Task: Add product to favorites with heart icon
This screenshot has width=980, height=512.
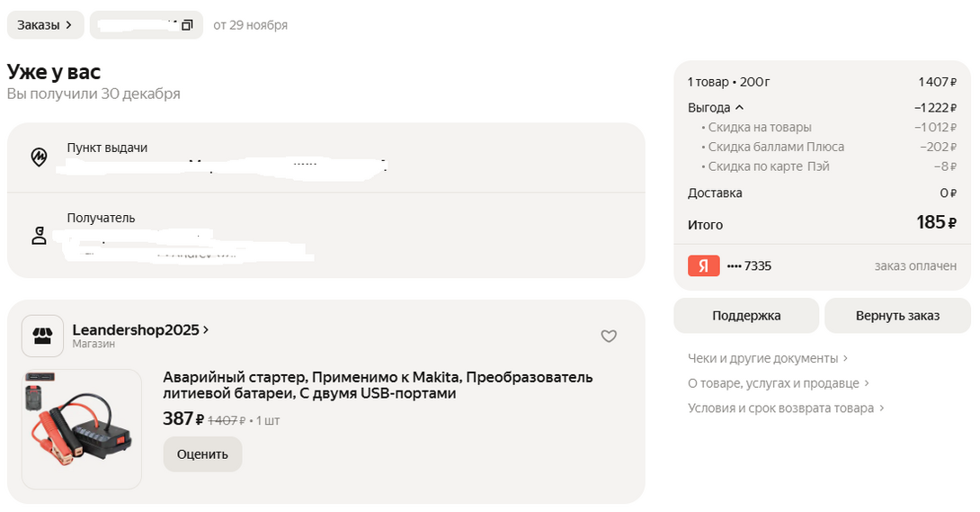Action: pos(609,337)
